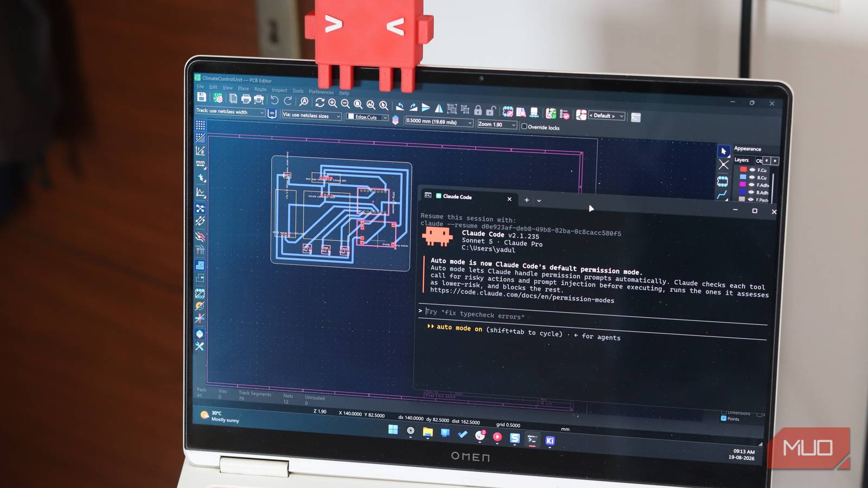Select the Route Tracks tool
This screenshot has width=868, height=488.
click(x=722, y=195)
